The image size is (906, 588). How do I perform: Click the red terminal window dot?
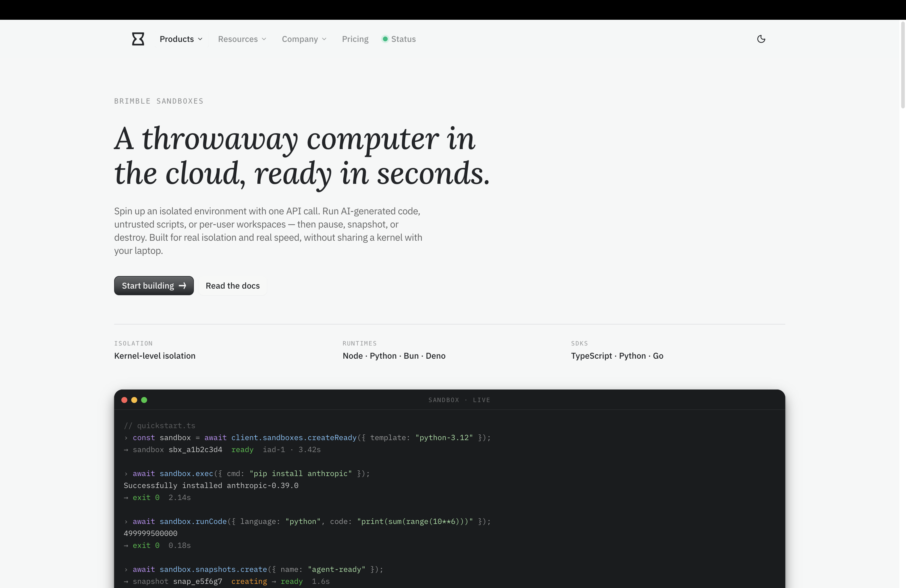pos(124,400)
